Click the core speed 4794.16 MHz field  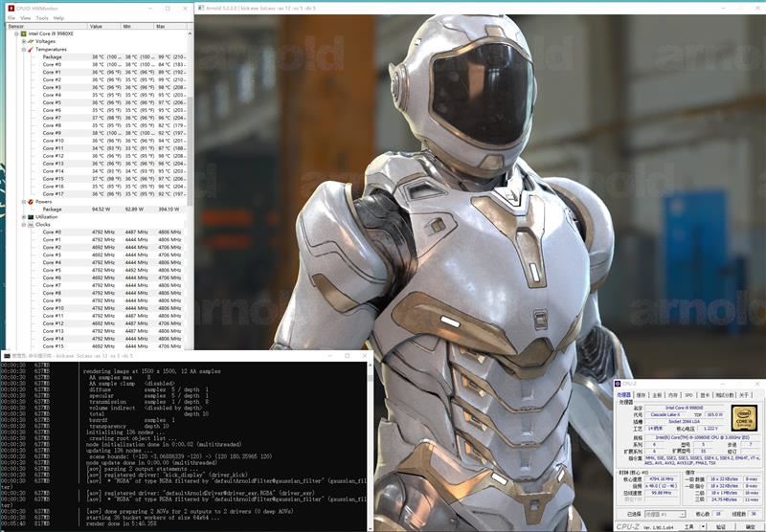tap(661, 478)
